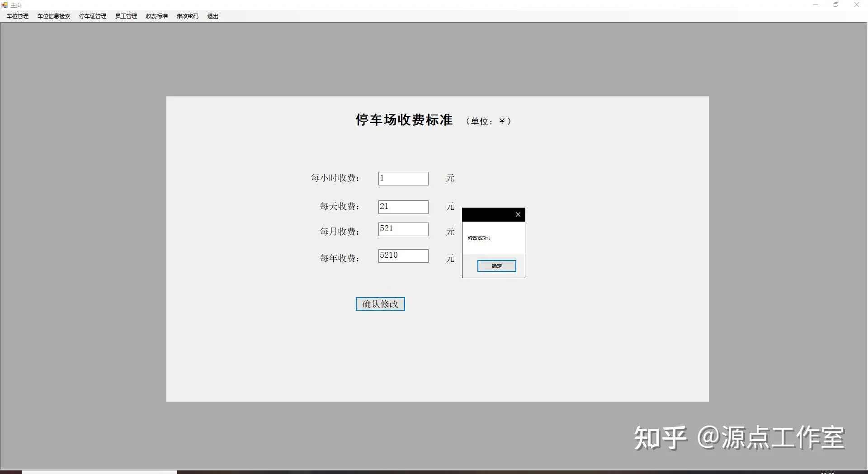Click the 主页 window app icon

coord(5,5)
